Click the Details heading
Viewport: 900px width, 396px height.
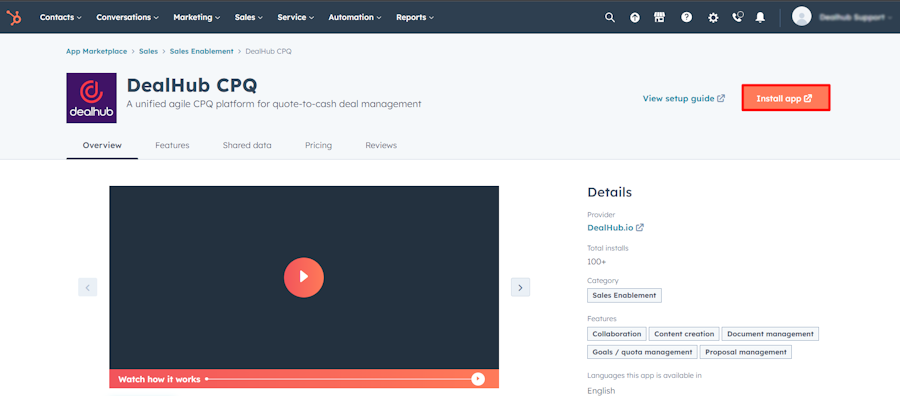coord(610,192)
